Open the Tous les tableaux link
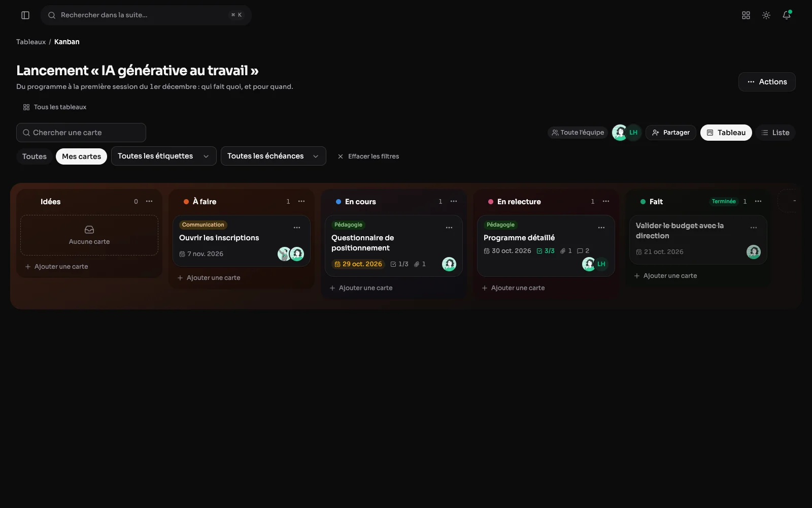The height and width of the screenshot is (508, 812). [55, 107]
